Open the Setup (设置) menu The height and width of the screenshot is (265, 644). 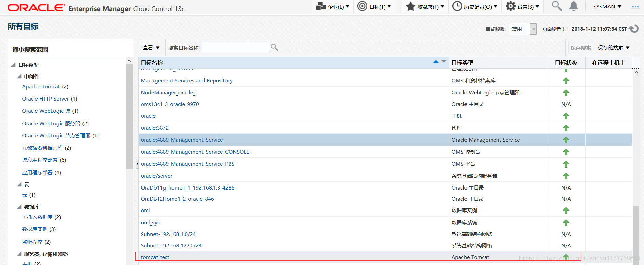pyautogui.click(x=523, y=6)
